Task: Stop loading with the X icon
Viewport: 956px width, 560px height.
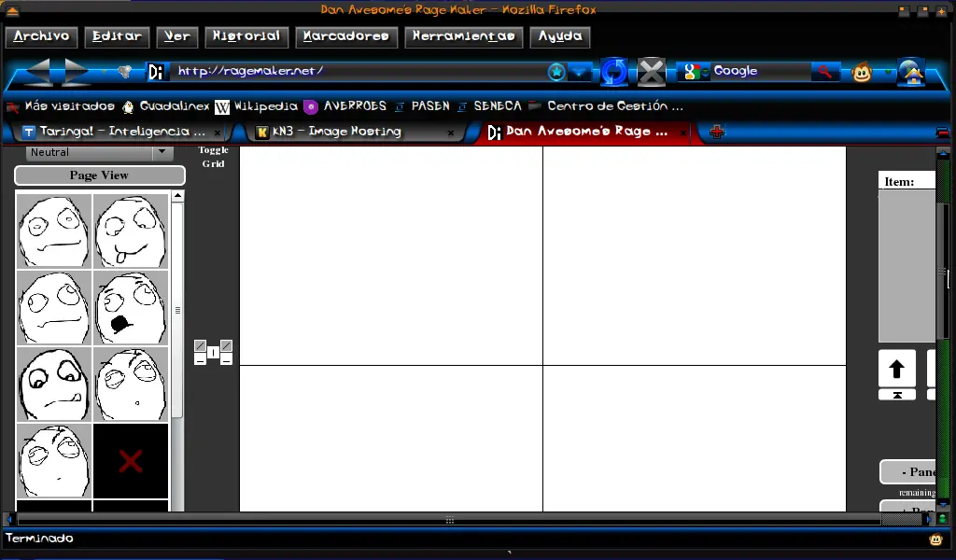Action: tap(651, 72)
